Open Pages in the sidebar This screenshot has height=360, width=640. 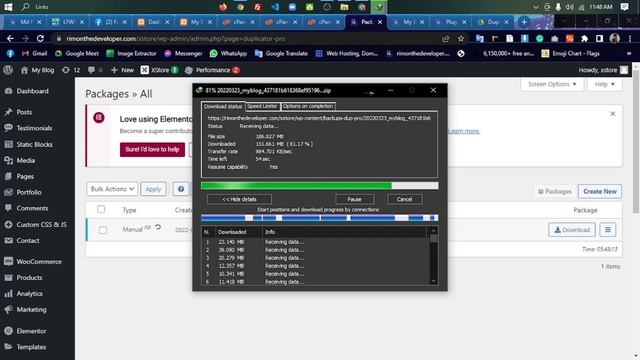(x=20, y=176)
